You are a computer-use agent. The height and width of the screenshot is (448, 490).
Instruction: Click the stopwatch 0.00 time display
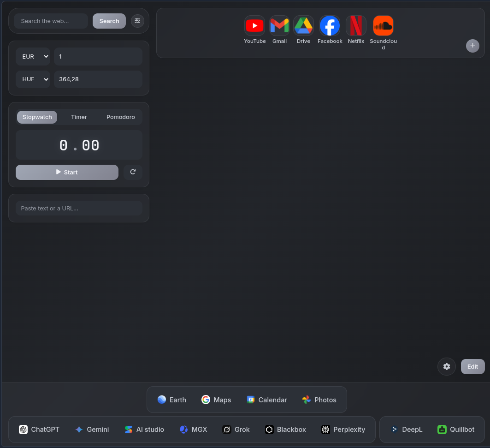pyautogui.click(x=79, y=145)
